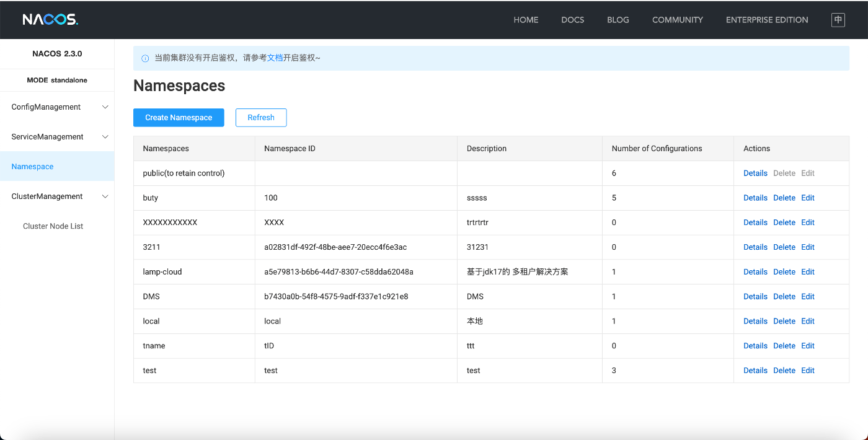Delete the lamp-cloud namespace
The height and width of the screenshot is (440, 868).
784,272
